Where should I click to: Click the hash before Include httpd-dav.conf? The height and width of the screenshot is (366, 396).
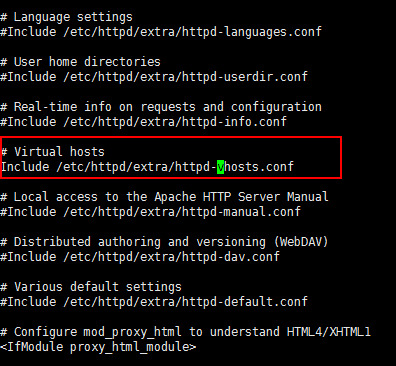click(x=4, y=257)
